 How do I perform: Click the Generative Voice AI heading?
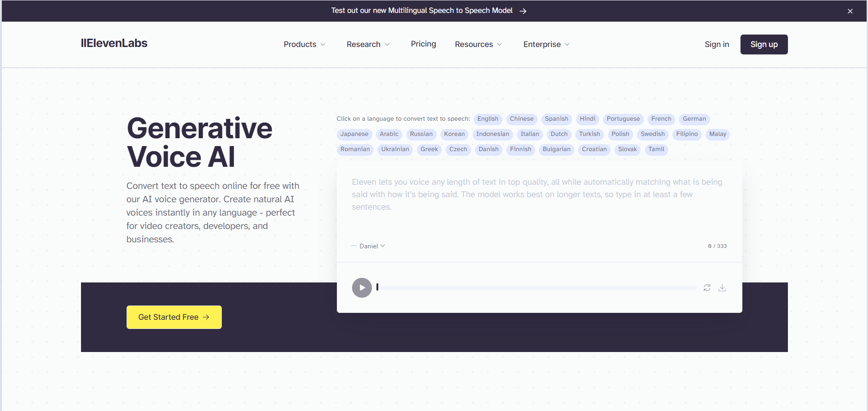[199, 142]
